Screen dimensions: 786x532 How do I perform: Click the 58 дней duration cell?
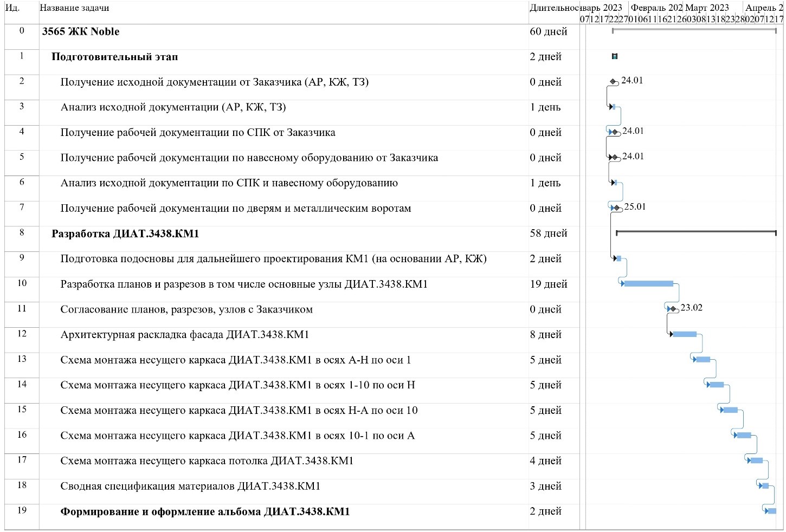coord(548,233)
